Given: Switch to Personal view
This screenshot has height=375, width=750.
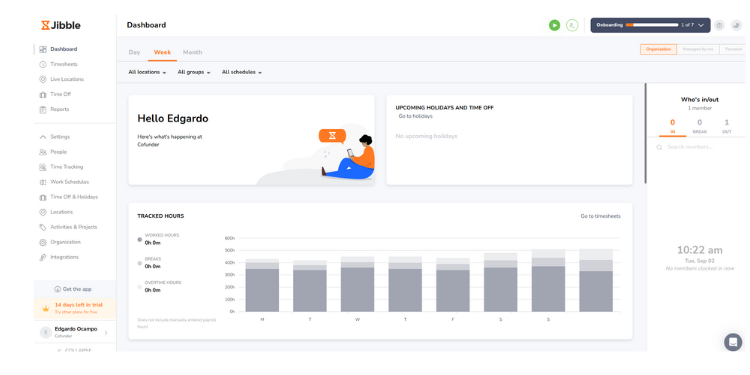Looking at the screenshot, I should coord(733,49).
